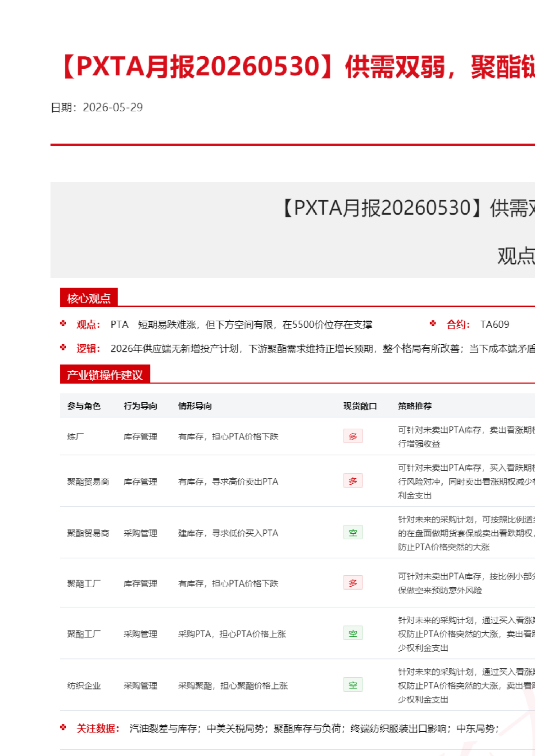Select the 炼厂 role cell

pos(76,436)
